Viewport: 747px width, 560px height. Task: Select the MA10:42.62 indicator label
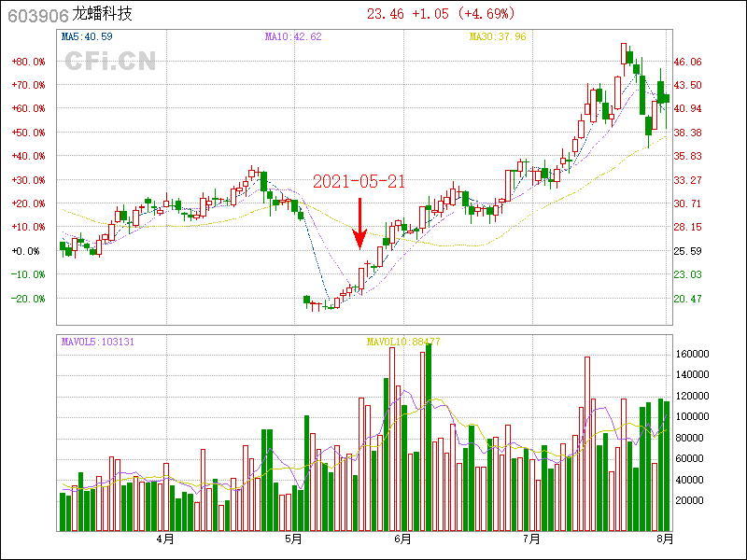292,37
